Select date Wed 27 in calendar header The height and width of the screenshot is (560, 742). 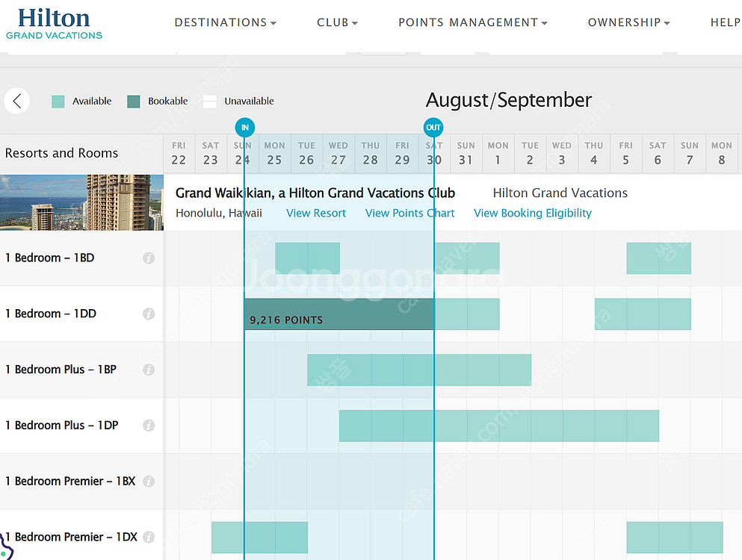(x=338, y=153)
